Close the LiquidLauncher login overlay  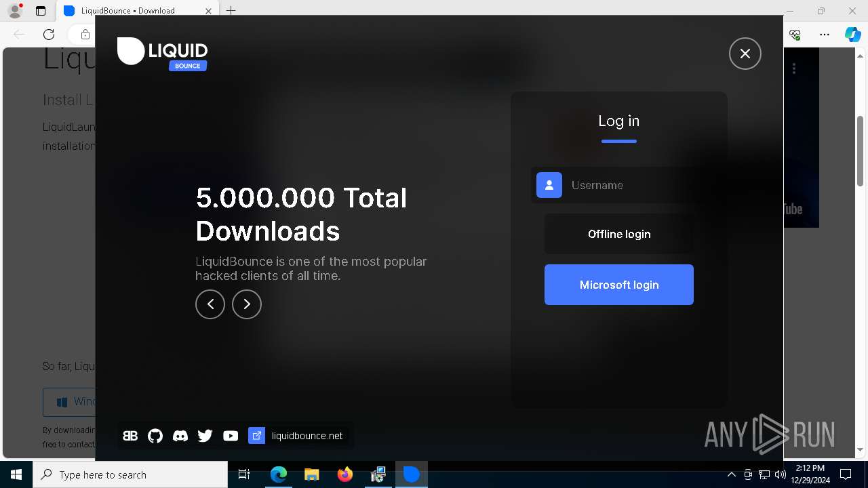pos(745,54)
